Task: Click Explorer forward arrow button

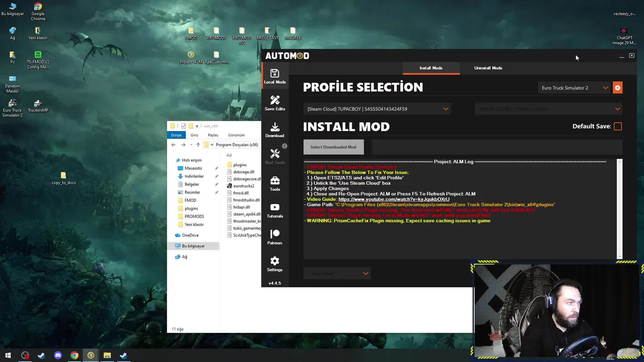Action: 183,145
